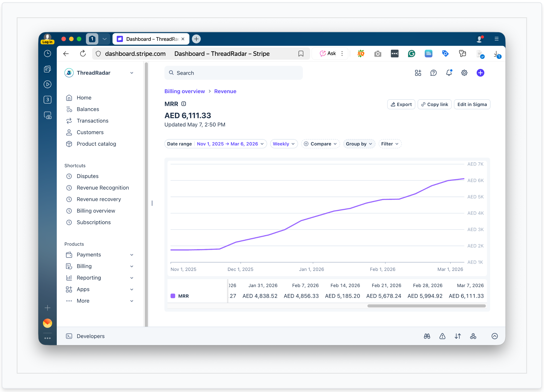Open the Compare dropdown

coord(320,144)
